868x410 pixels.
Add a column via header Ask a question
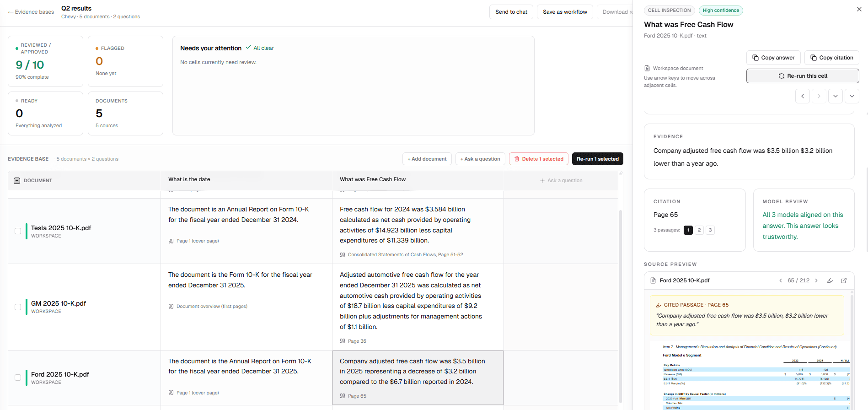[561, 181]
